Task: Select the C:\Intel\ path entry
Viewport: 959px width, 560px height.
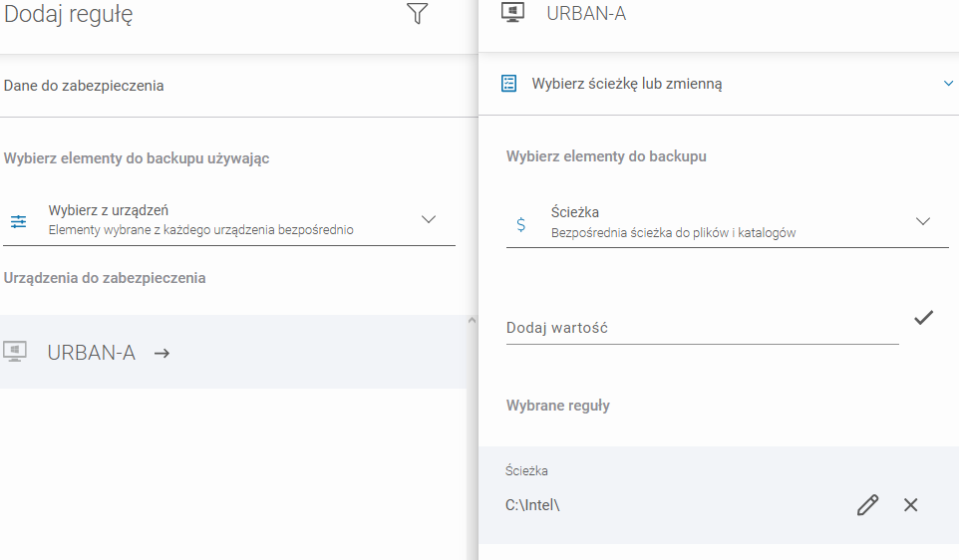Action: (x=533, y=505)
